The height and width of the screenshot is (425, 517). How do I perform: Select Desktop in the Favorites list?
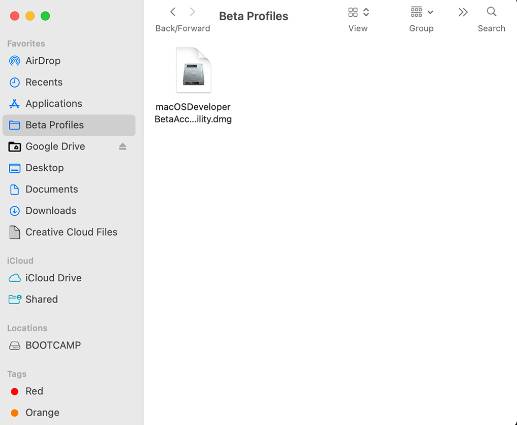point(45,168)
